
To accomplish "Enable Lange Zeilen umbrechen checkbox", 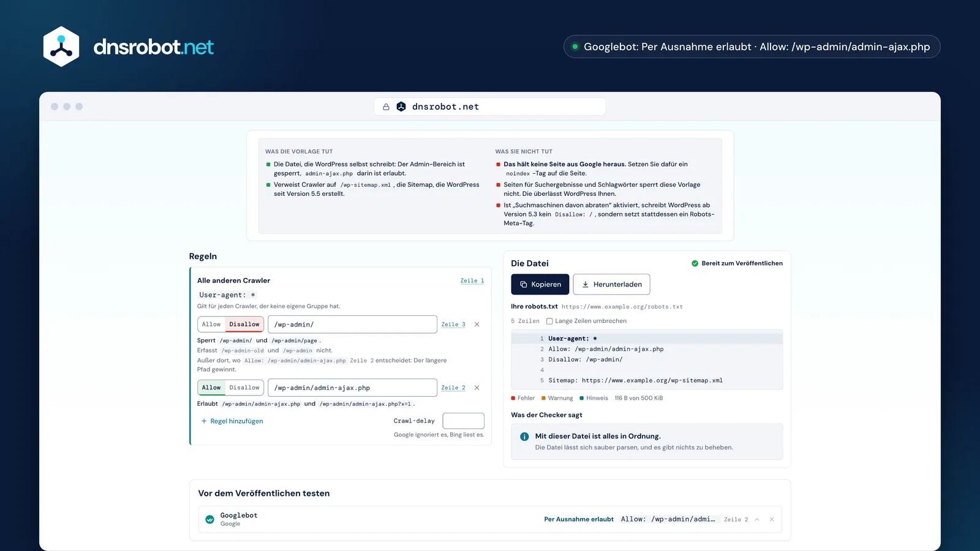I will point(549,321).
